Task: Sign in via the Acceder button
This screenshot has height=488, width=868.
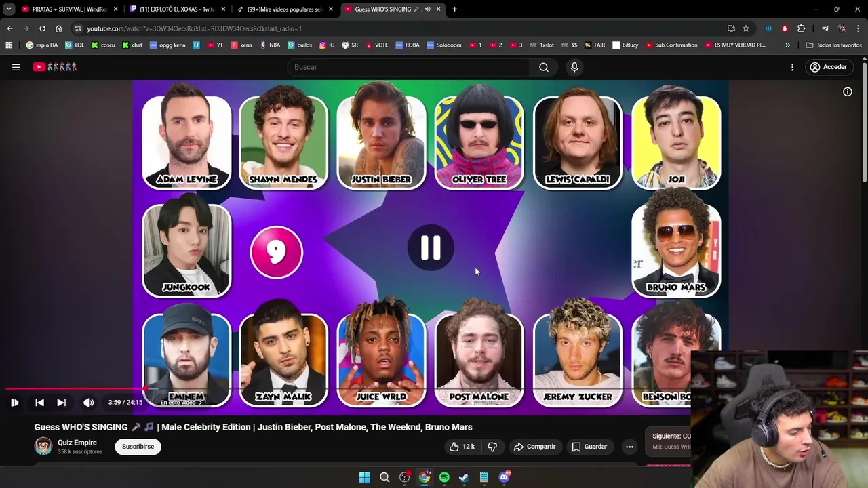Action: pyautogui.click(x=828, y=67)
